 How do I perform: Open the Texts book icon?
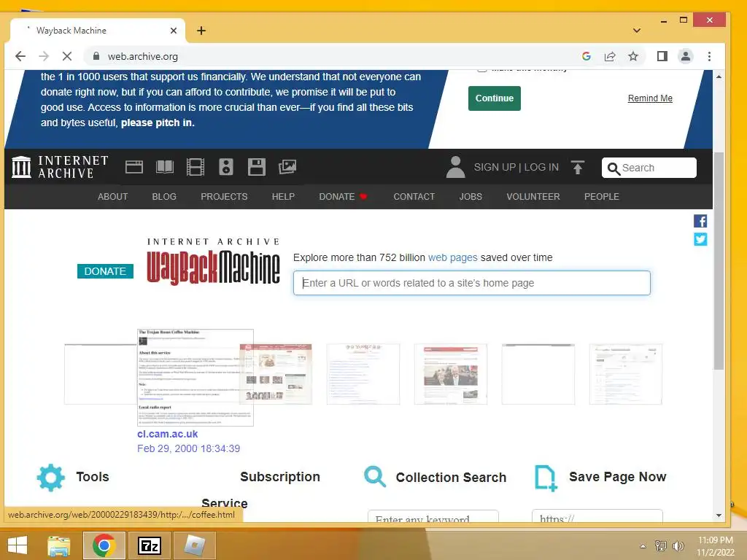[x=165, y=167]
